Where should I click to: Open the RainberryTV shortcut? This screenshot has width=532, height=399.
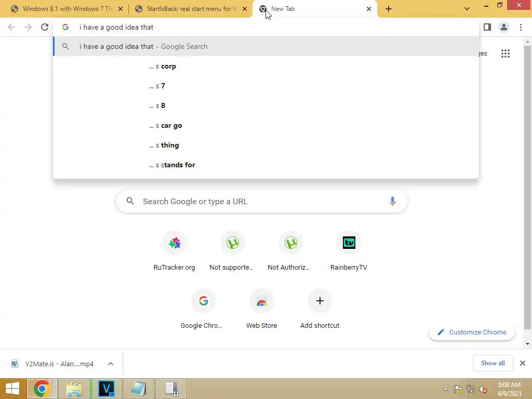coord(349,251)
